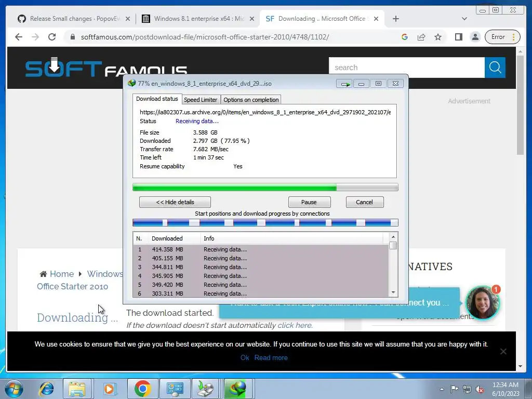Bookmark this page with the star icon

tap(438, 37)
